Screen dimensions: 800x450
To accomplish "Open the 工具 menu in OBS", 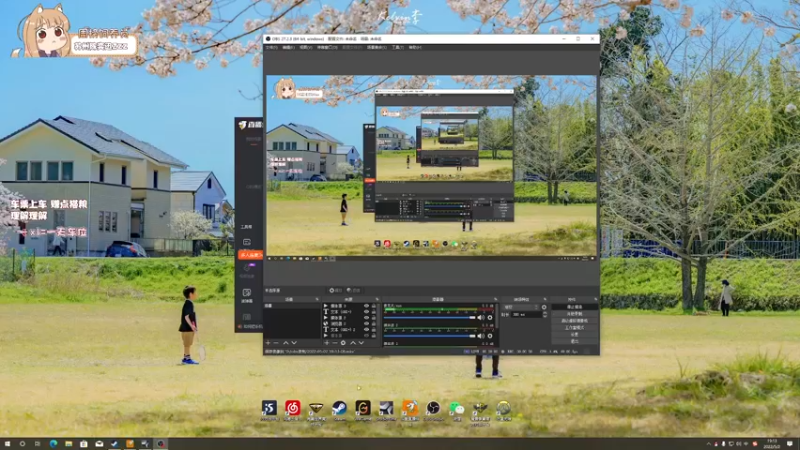I will click(398, 47).
